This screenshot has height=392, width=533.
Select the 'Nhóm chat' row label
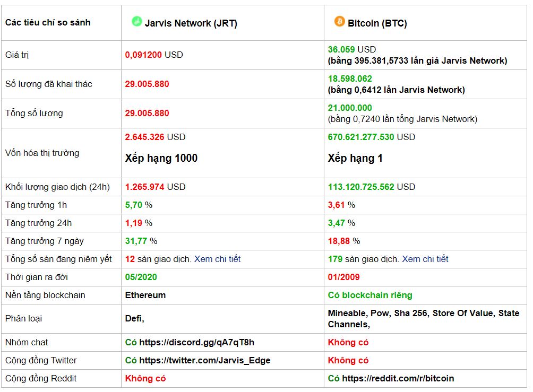click(x=27, y=343)
